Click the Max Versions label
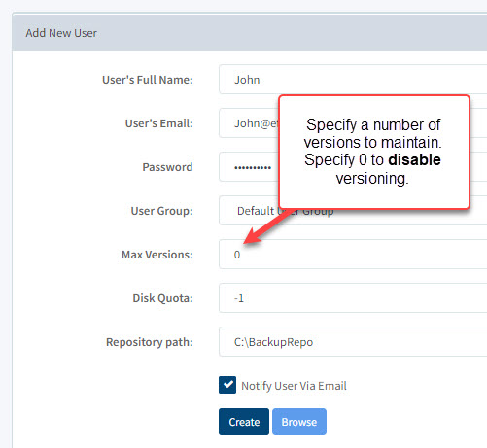Image resolution: width=487 pixels, height=448 pixels. coord(157,255)
